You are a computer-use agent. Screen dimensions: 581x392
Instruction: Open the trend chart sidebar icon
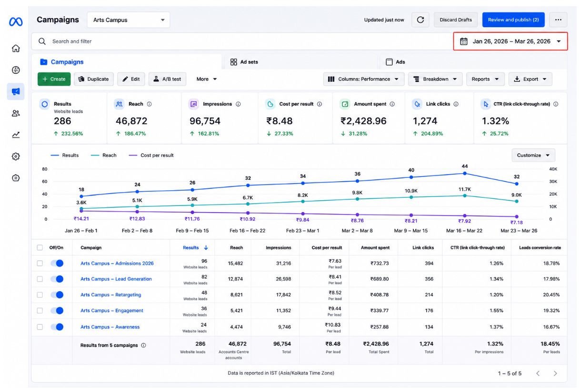coord(16,135)
